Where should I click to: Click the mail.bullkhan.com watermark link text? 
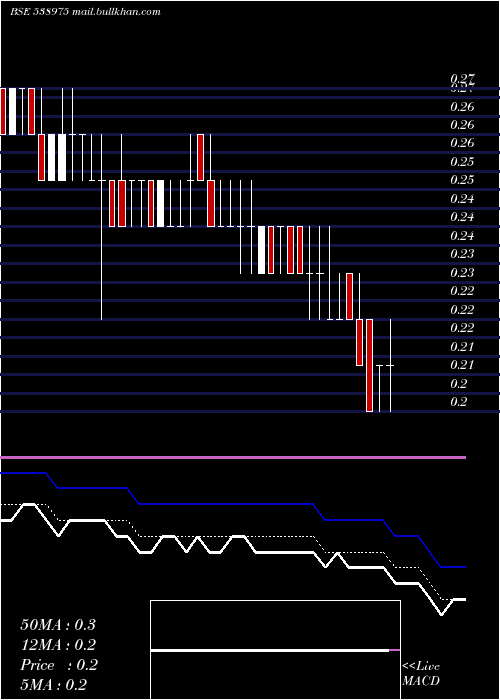pyautogui.click(x=116, y=12)
